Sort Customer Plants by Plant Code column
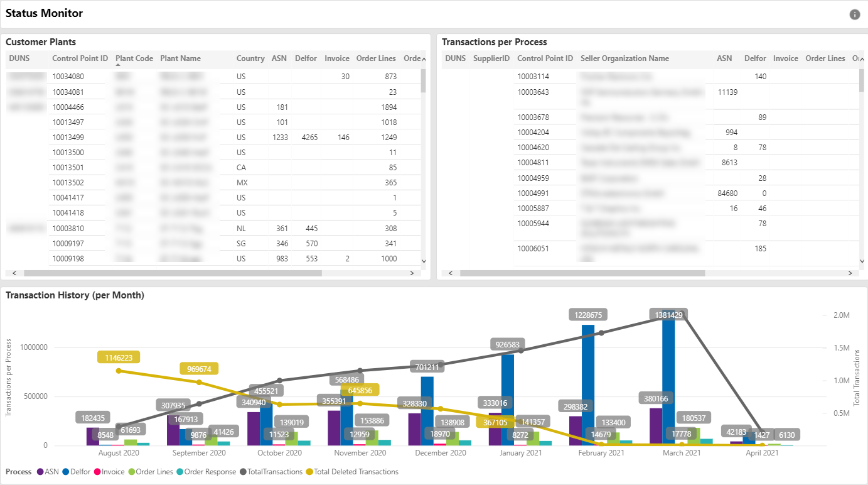Image resolution: width=868 pixels, height=485 pixels. click(134, 58)
